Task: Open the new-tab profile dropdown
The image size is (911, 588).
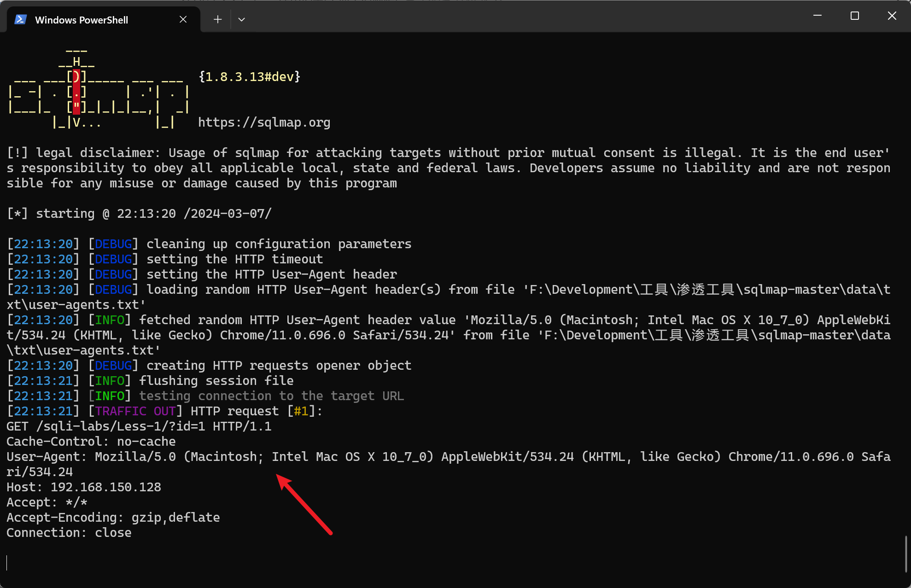Action: pyautogui.click(x=241, y=19)
